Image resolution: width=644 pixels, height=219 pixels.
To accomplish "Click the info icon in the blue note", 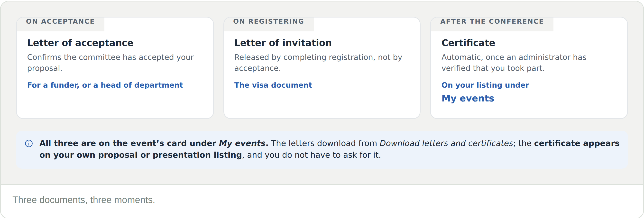I will (x=29, y=144).
